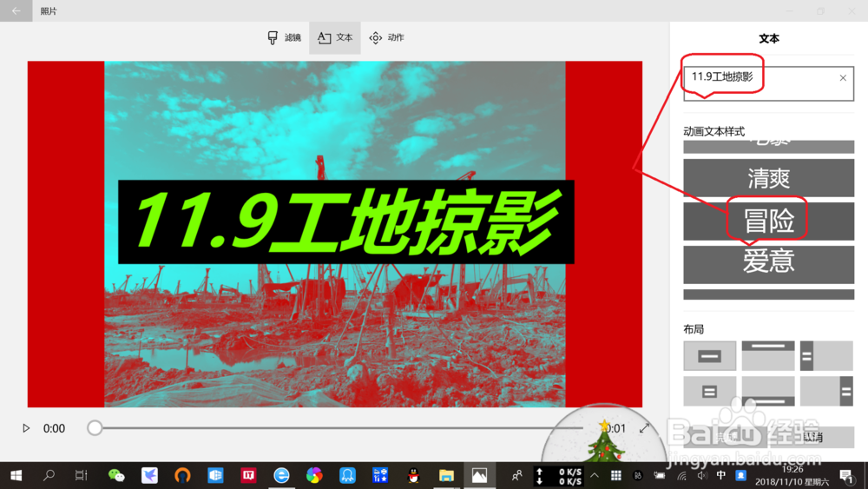Open the Action Center notifications

pyautogui.click(x=845, y=476)
